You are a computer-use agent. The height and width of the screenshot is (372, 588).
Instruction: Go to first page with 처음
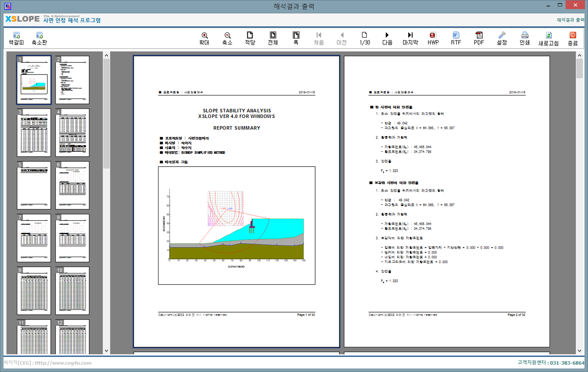(x=319, y=38)
